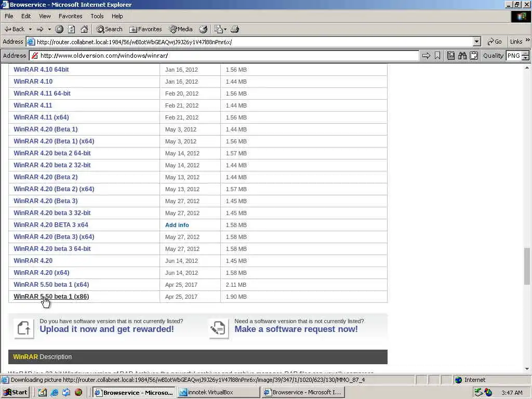Click the Browservice Go arrow icon
This screenshot has width=532, height=399.
click(426, 56)
